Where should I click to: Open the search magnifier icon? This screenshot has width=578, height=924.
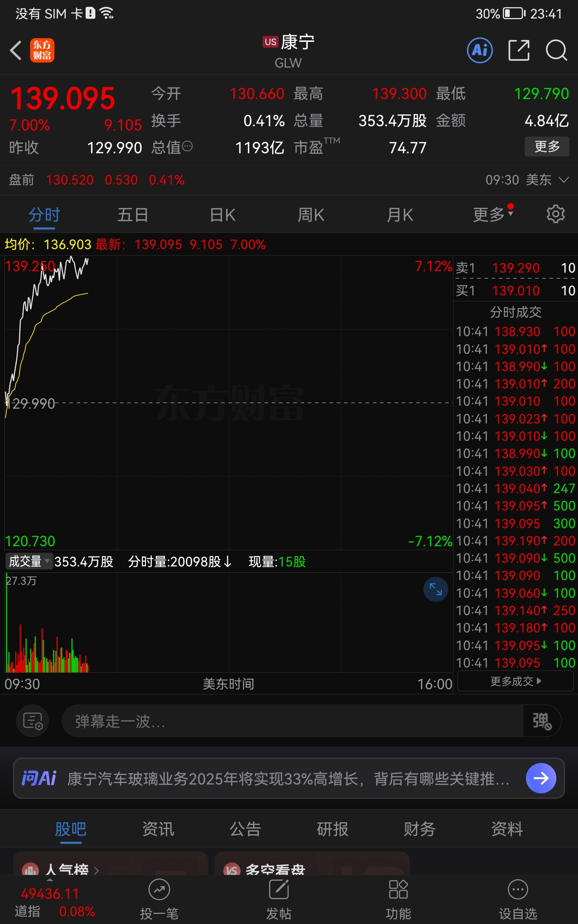pyautogui.click(x=556, y=50)
